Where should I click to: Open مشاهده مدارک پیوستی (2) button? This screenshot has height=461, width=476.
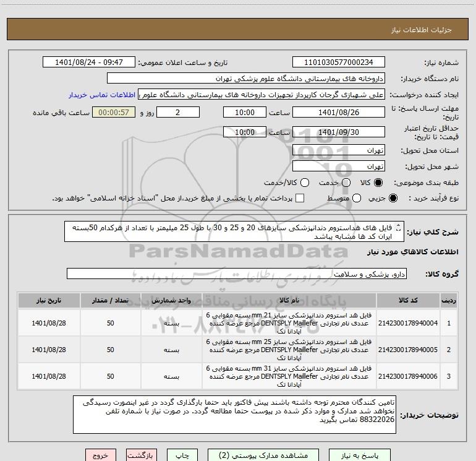pos(263,455)
